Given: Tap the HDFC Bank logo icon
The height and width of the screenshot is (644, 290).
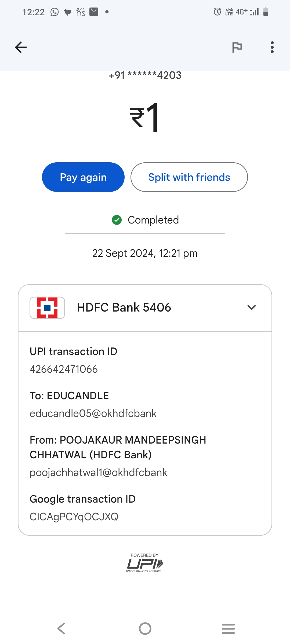Looking at the screenshot, I should pos(47,308).
